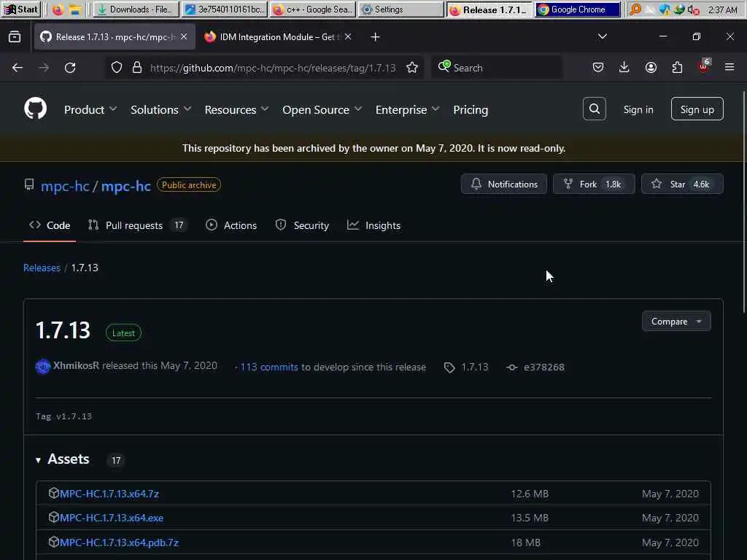Click the Start button on taskbar
Screen dimensions: 747x560
pyautogui.click(x=21, y=9)
